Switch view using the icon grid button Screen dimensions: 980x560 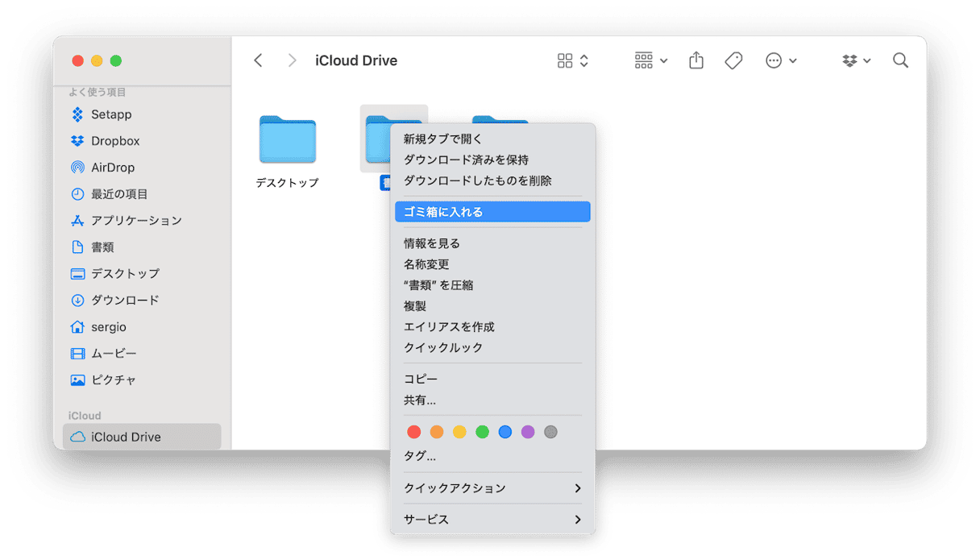(573, 60)
